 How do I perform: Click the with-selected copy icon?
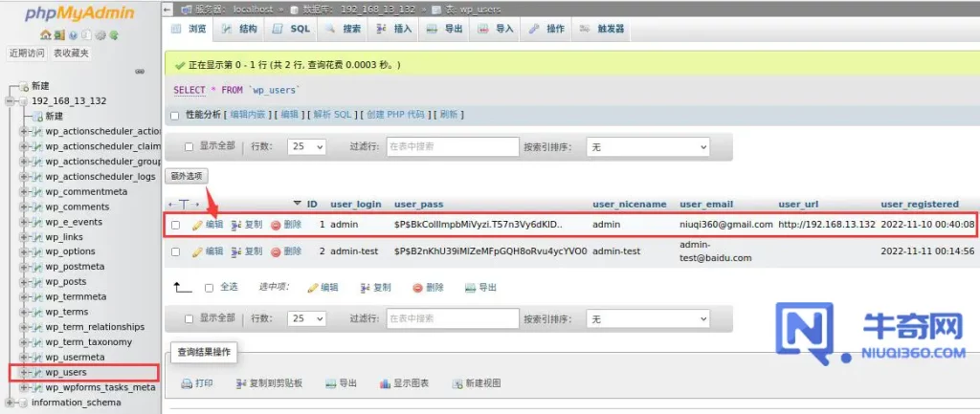pyautogui.click(x=367, y=288)
